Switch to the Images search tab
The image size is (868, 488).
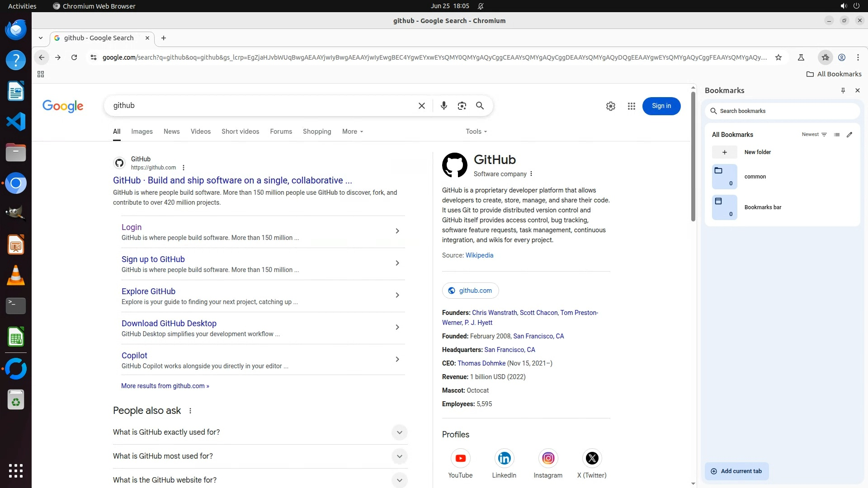pyautogui.click(x=142, y=131)
